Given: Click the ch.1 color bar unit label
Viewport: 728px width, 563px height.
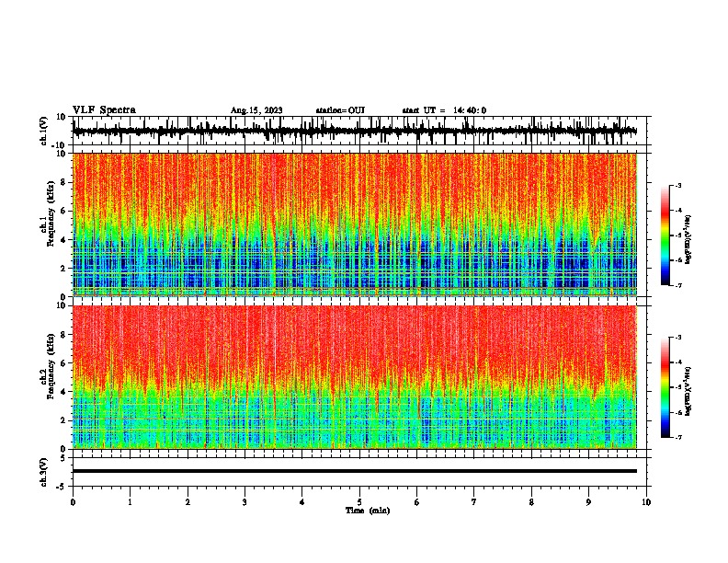Looking at the screenshot, I should click(x=688, y=239).
